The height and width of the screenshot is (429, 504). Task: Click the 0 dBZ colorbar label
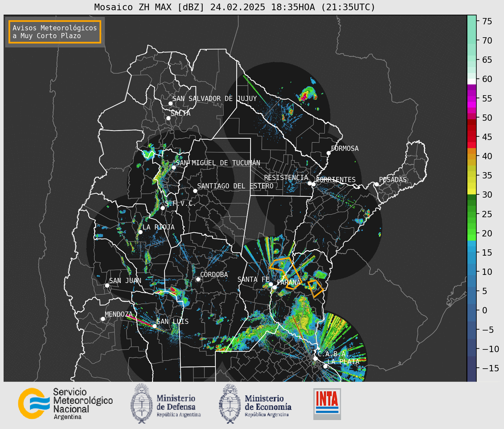tap(485, 310)
